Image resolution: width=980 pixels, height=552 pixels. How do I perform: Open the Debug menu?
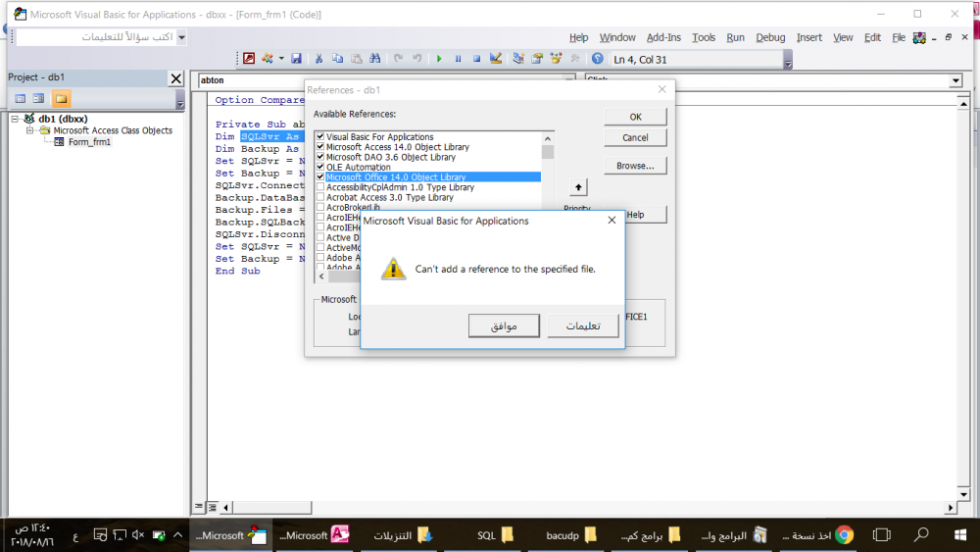pos(770,37)
